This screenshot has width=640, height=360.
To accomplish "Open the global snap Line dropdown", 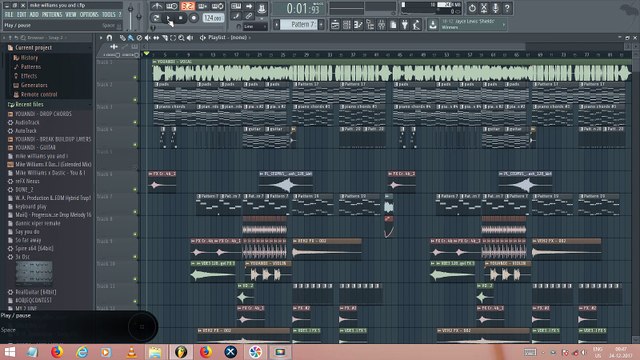I will coord(256,27).
